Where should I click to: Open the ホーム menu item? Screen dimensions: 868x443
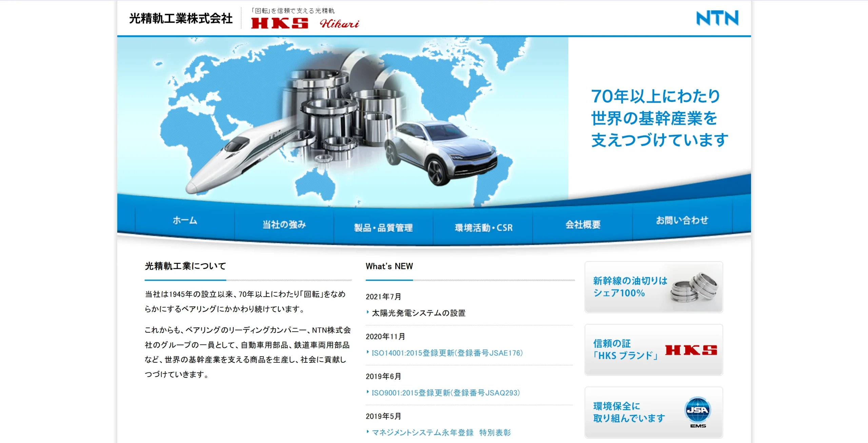[x=185, y=220]
